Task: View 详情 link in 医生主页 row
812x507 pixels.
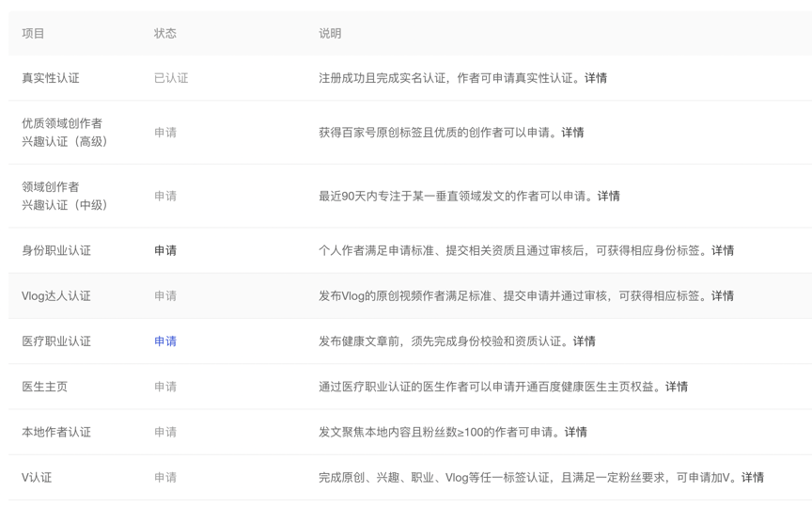Action: [x=677, y=387]
